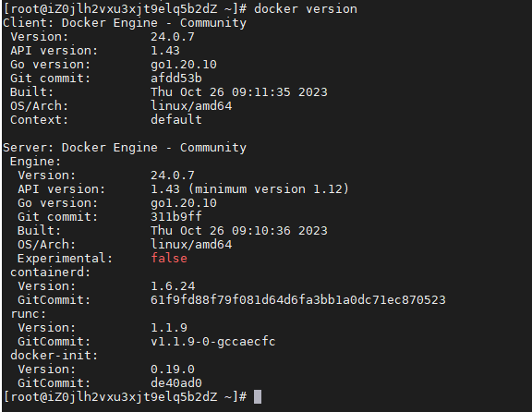Click the red "false" Experimental value
The width and height of the screenshot is (532, 412).
tap(169, 259)
